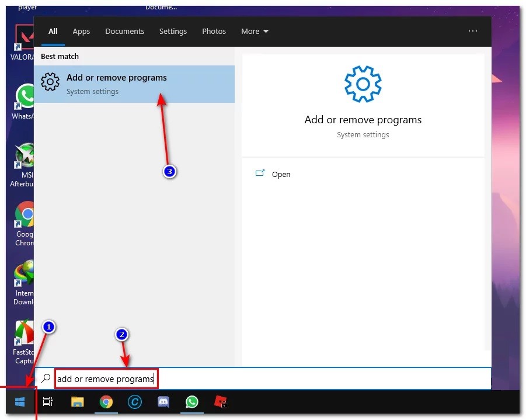Viewport: 526px width, 420px height.
Task: Click the Open icon in preview pane
Action: [x=260, y=173]
